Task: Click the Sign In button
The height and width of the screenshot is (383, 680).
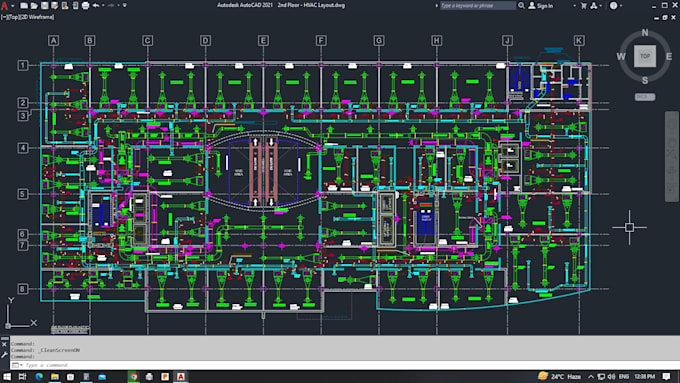Action: [541, 6]
